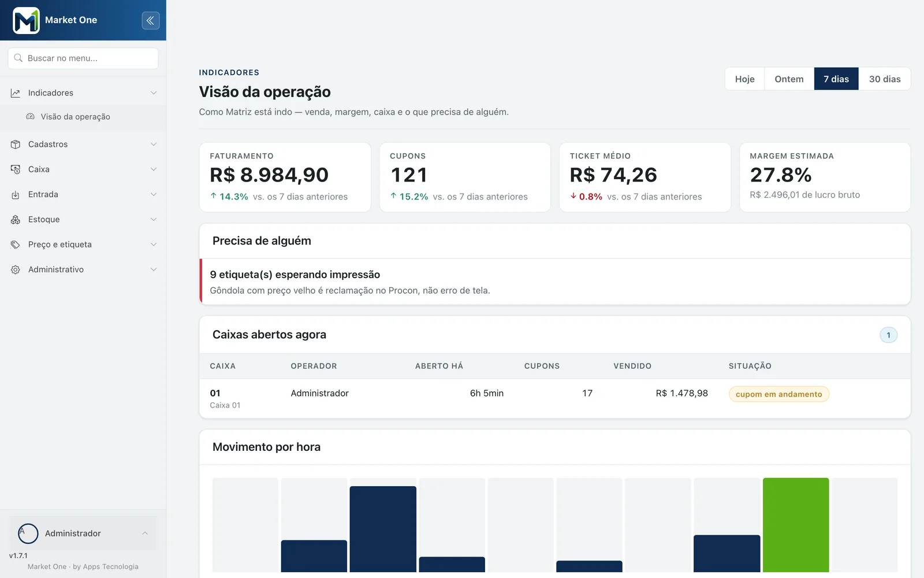Click the Administrativo gear icon
Image resolution: width=924 pixels, height=578 pixels.
coord(16,270)
